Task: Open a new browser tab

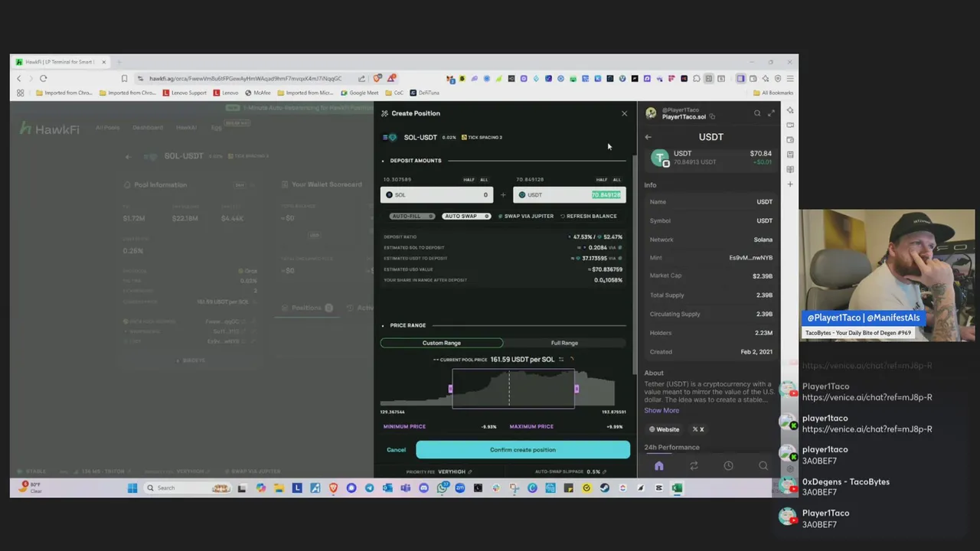Action: pyautogui.click(x=119, y=62)
